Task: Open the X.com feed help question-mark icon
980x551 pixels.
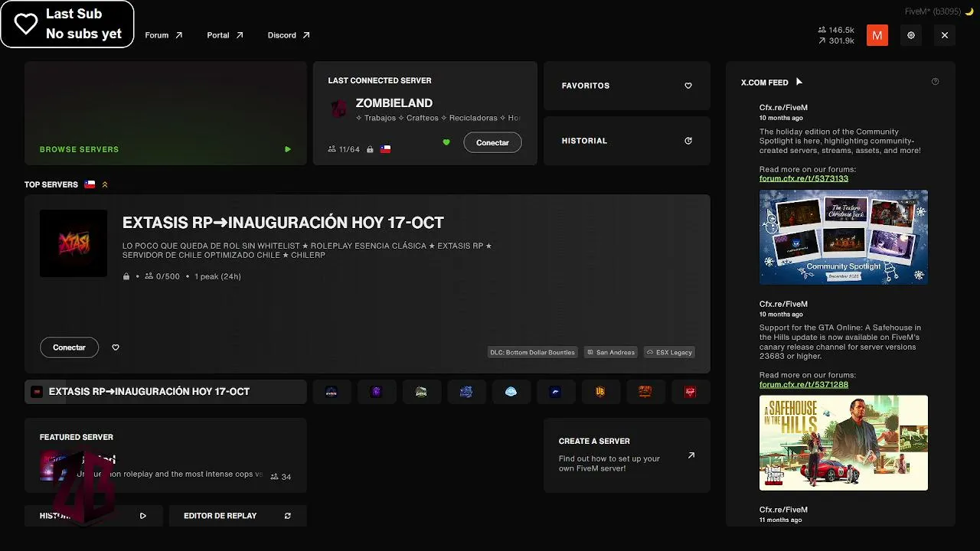Action: coord(935,82)
